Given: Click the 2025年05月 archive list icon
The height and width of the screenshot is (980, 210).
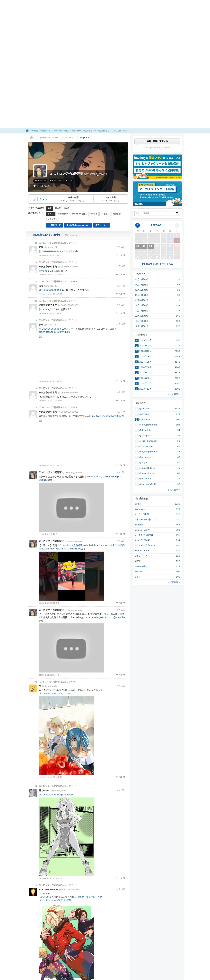Looking at the screenshot, I should (136, 341).
